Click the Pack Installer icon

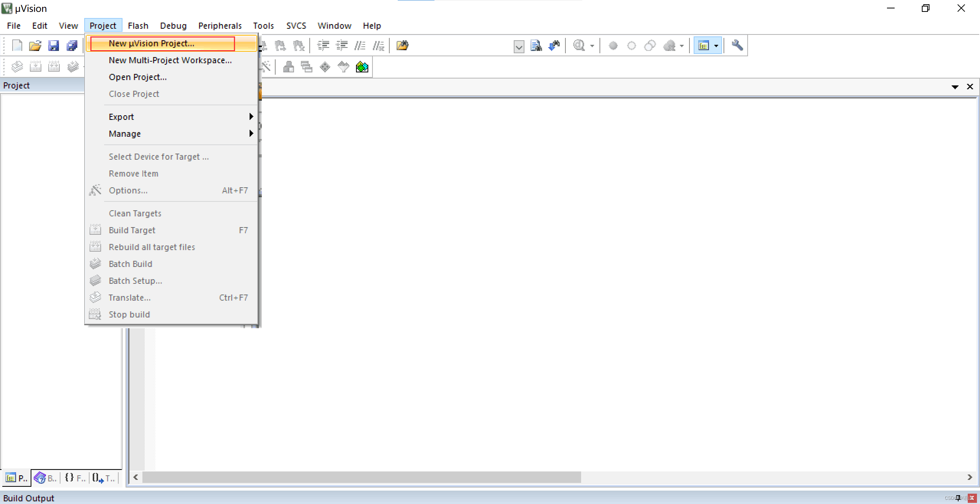tap(362, 67)
